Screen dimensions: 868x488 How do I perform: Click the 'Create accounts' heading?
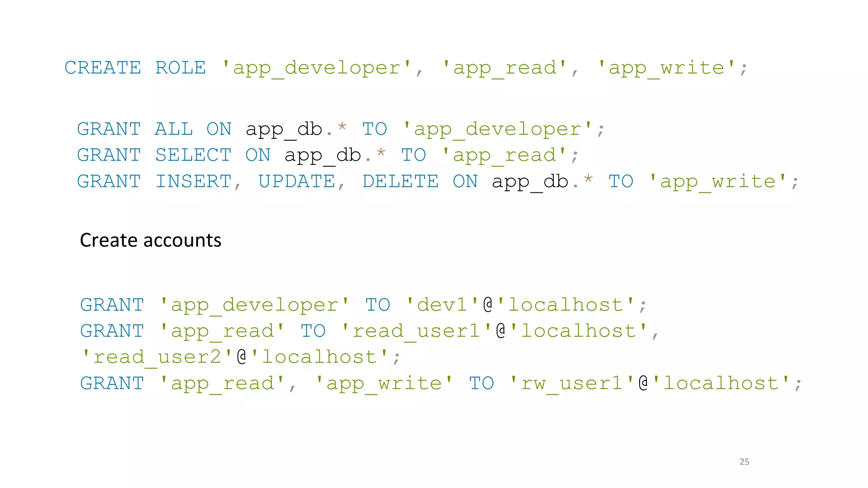(x=150, y=240)
